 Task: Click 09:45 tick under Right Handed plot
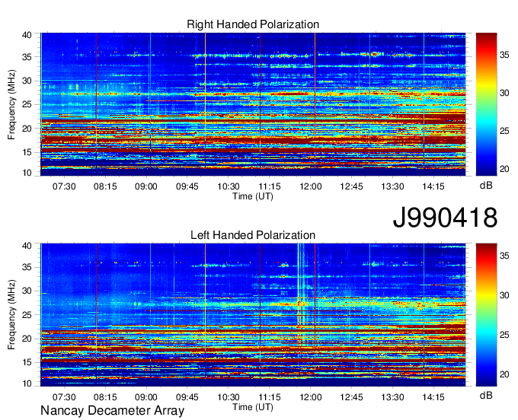[x=187, y=186]
